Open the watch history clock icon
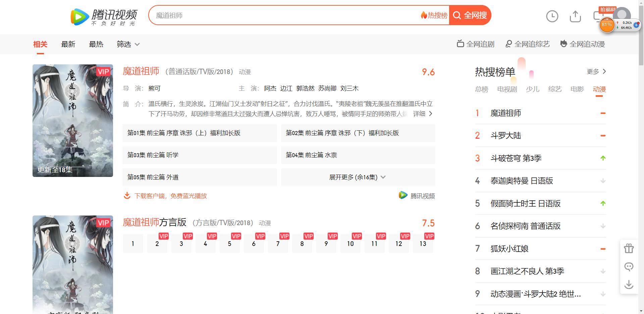This screenshot has width=644, height=314. point(552,16)
